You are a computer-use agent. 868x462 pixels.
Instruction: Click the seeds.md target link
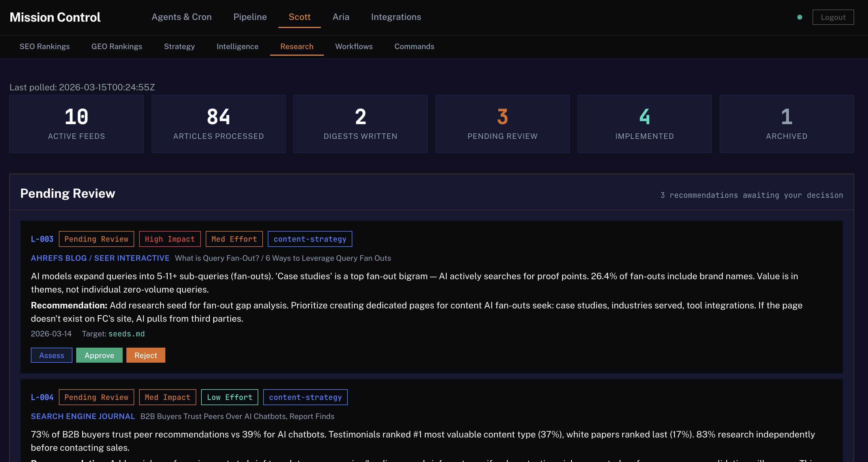[127, 334]
